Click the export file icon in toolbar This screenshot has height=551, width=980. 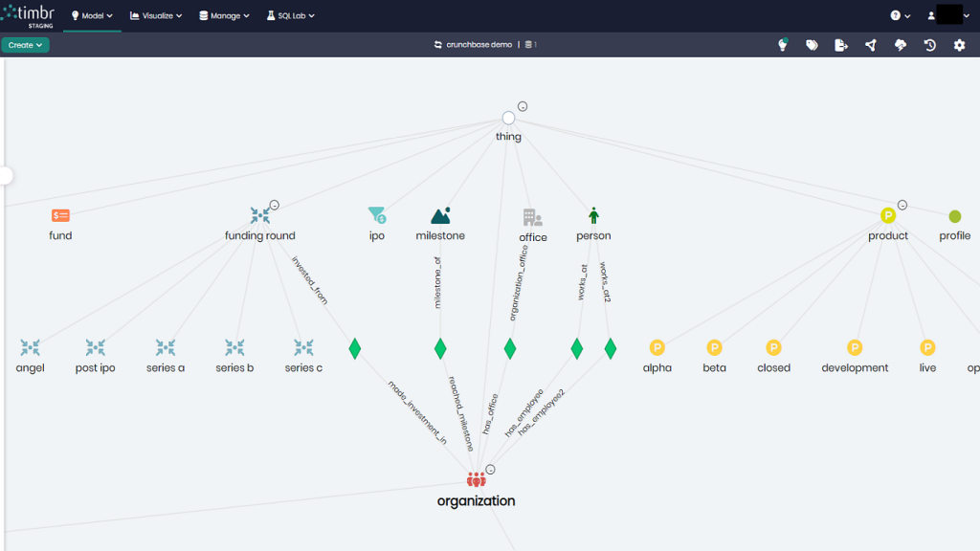click(x=841, y=45)
